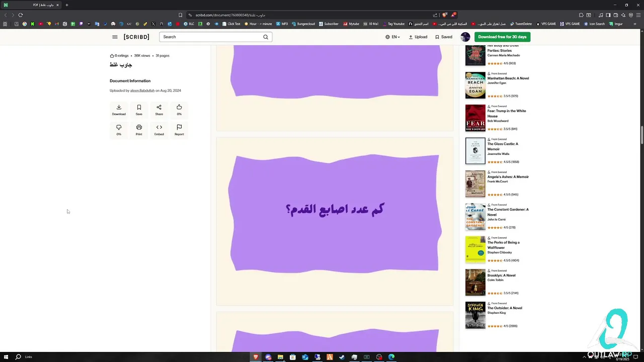Click the search magnifier icon
The width and height of the screenshot is (644, 362).
[x=266, y=37]
